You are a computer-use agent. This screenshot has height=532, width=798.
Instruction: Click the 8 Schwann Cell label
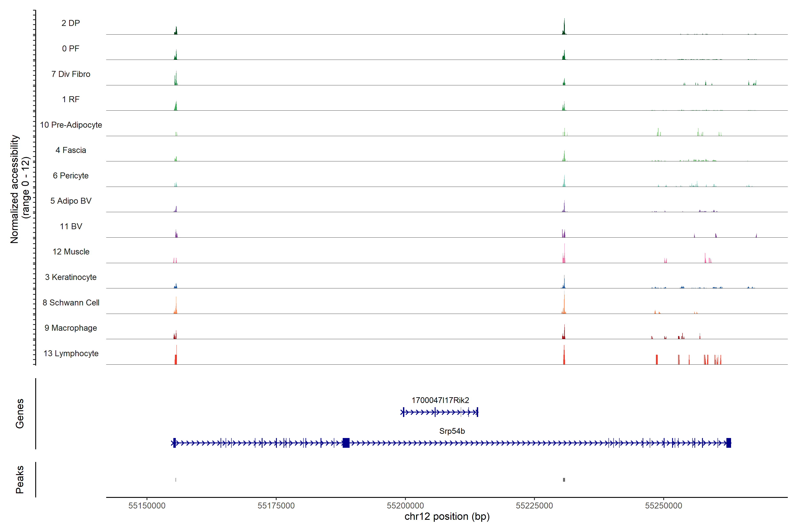(71, 303)
